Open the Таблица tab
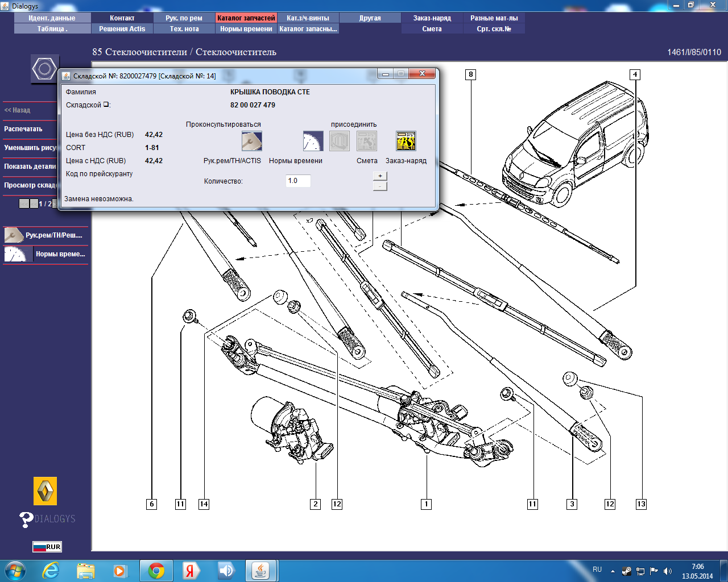728x582 pixels. tap(52, 28)
